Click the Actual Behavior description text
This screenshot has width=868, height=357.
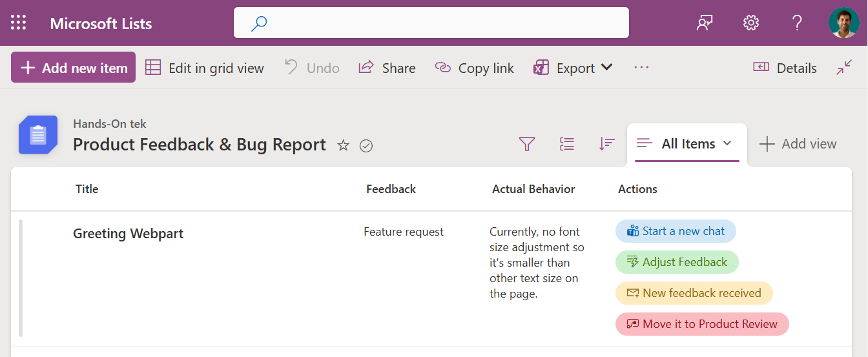click(537, 263)
